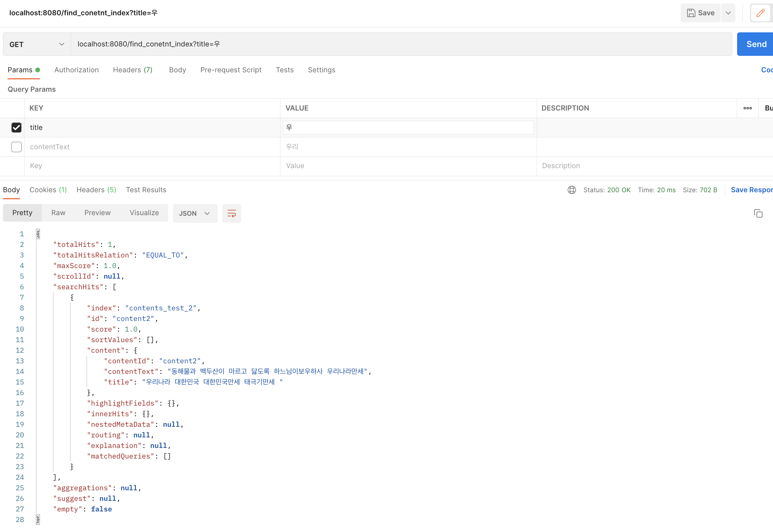
Task: Click the request URL input field
Action: tap(400, 44)
